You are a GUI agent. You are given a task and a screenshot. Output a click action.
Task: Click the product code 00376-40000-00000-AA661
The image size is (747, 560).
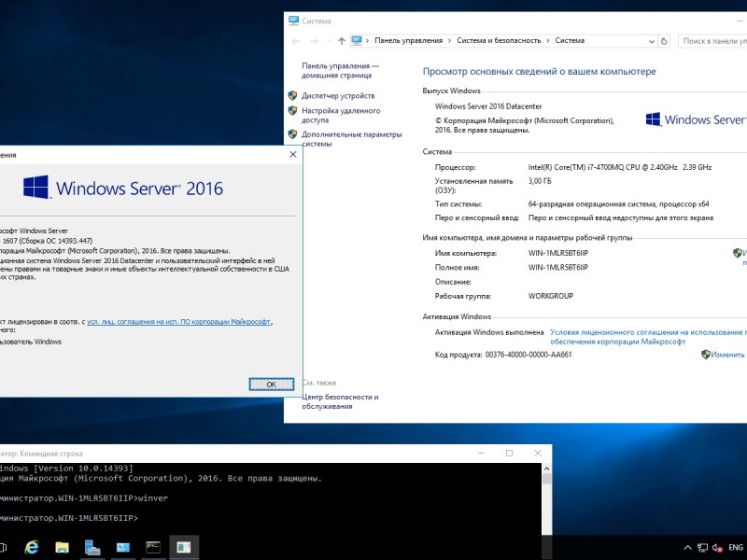pyautogui.click(x=529, y=355)
